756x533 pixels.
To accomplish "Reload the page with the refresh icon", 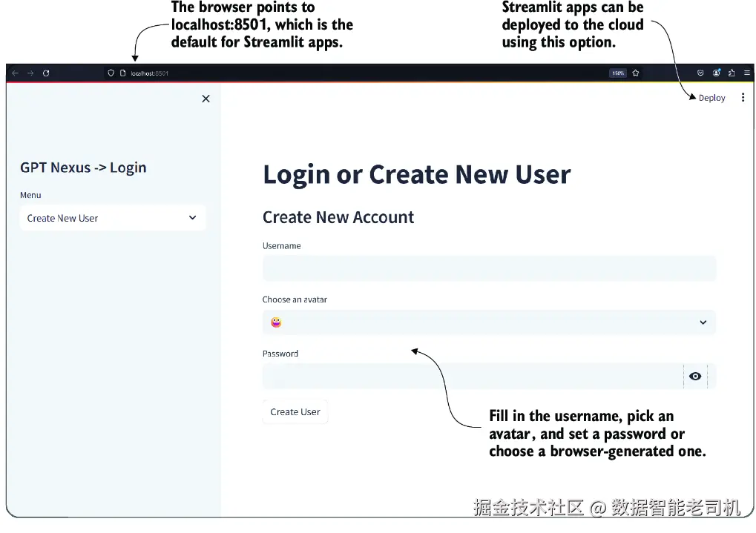I will (x=46, y=73).
